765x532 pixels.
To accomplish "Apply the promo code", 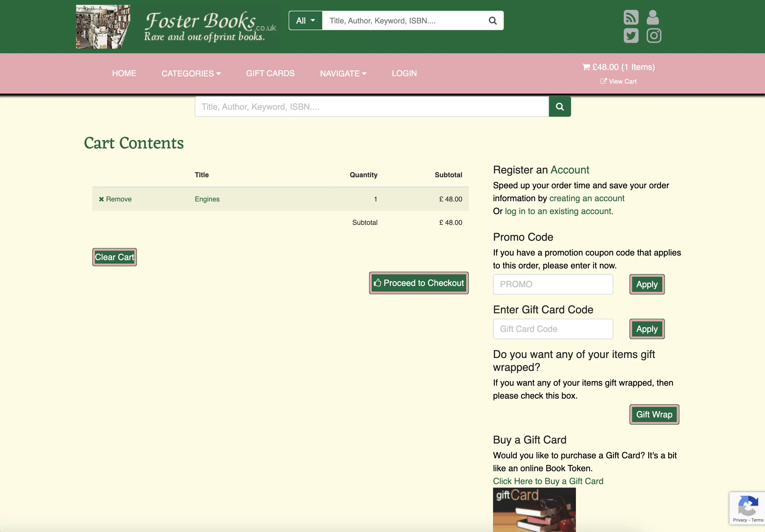I will click(646, 284).
